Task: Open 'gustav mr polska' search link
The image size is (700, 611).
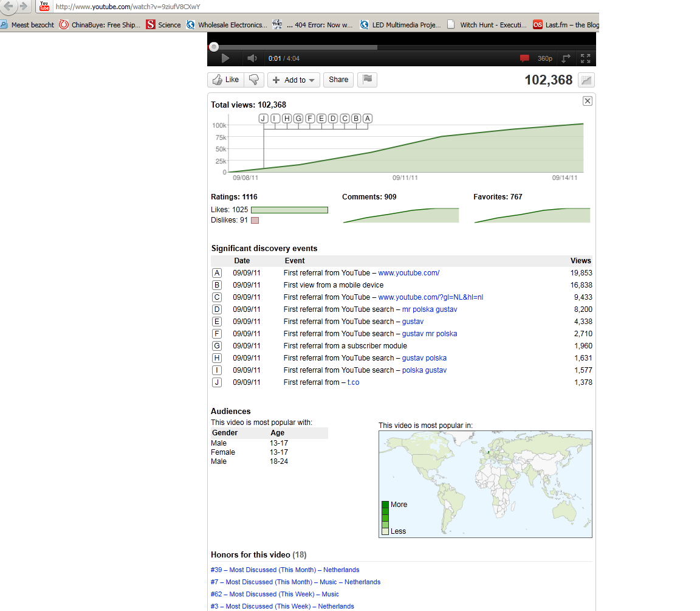Action: (x=430, y=334)
